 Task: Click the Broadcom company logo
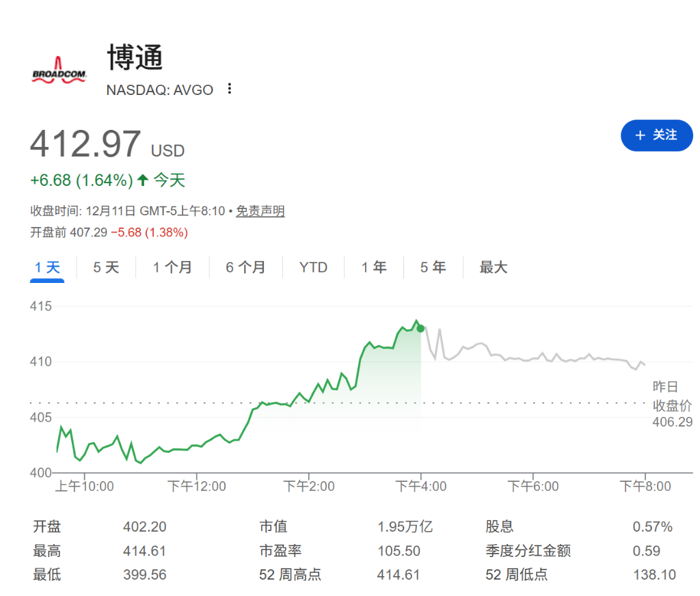tap(59, 70)
